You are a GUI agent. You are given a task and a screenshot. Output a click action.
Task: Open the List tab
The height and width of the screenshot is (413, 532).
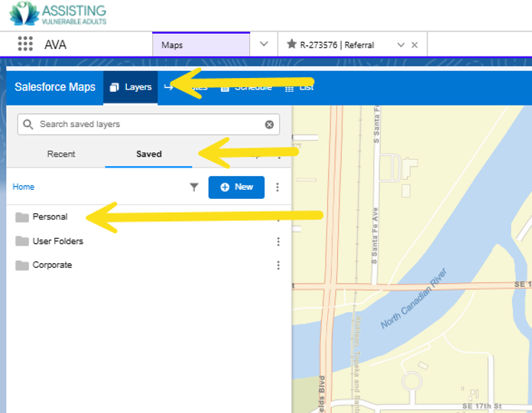[x=300, y=87]
